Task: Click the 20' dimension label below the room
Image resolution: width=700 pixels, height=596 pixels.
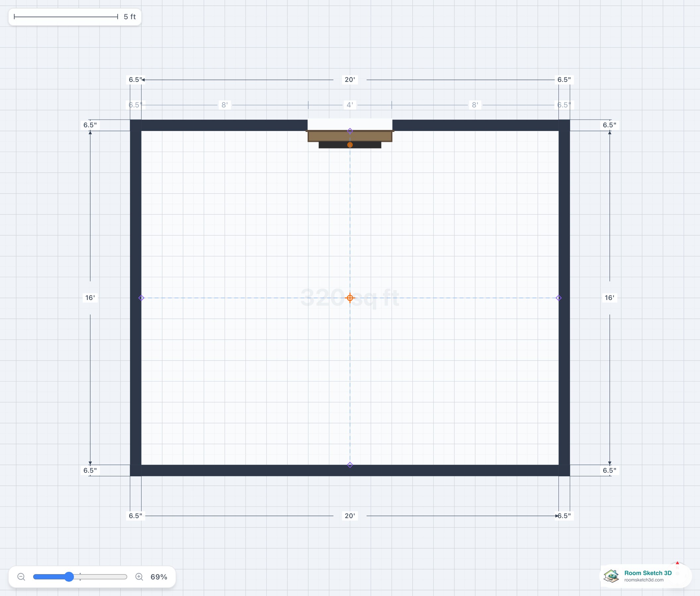Action: [350, 515]
